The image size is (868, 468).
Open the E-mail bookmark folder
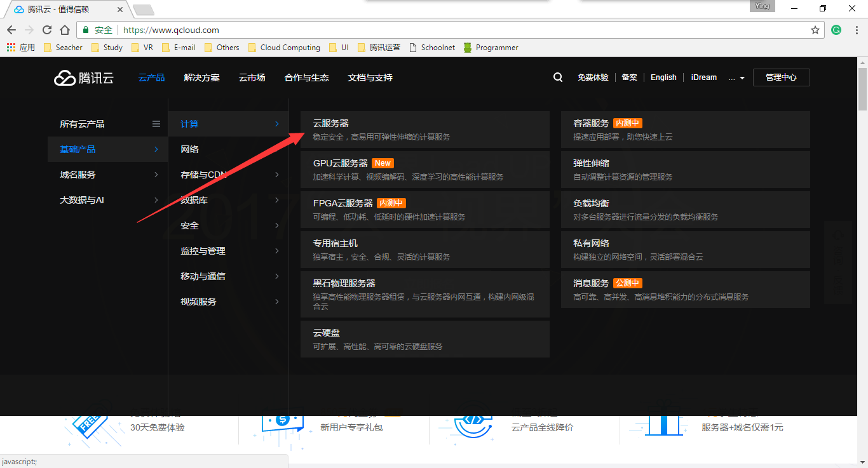(x=179, y=48)
